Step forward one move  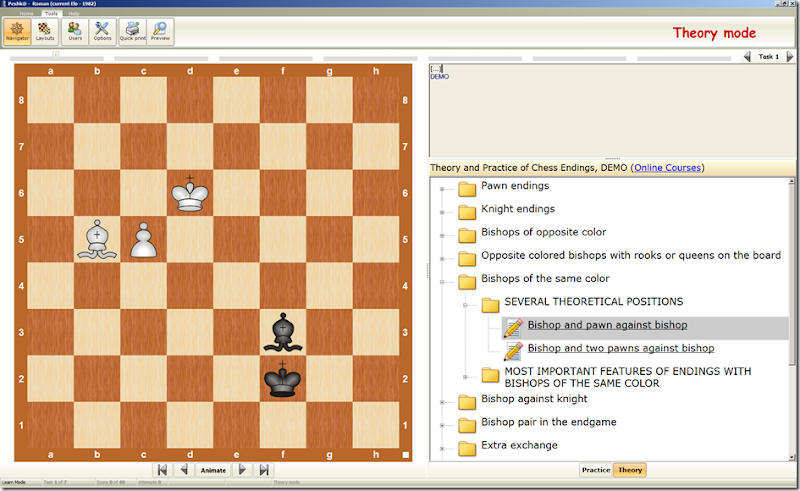[x=242, y=470]
